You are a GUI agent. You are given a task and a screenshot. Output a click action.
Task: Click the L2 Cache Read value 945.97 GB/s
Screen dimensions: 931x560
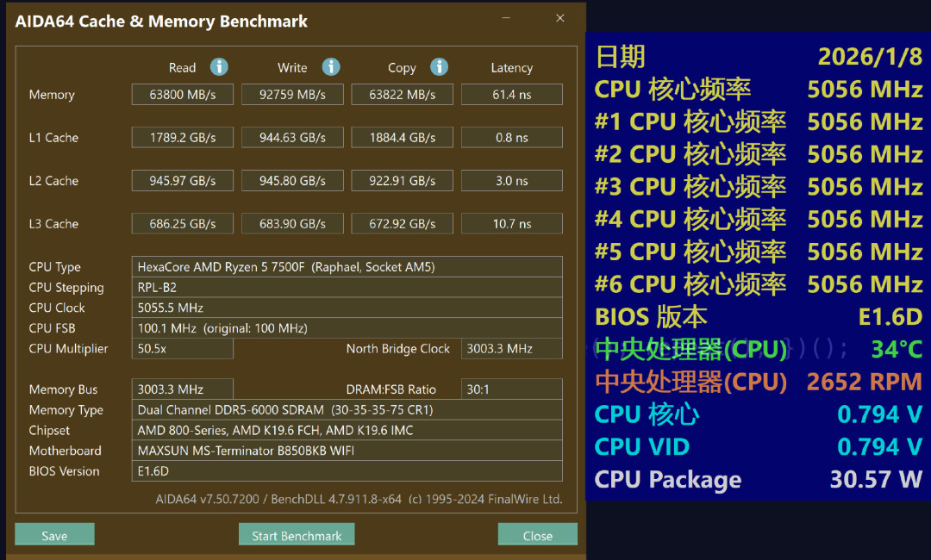pyautogui.click(x=182, y=180)
